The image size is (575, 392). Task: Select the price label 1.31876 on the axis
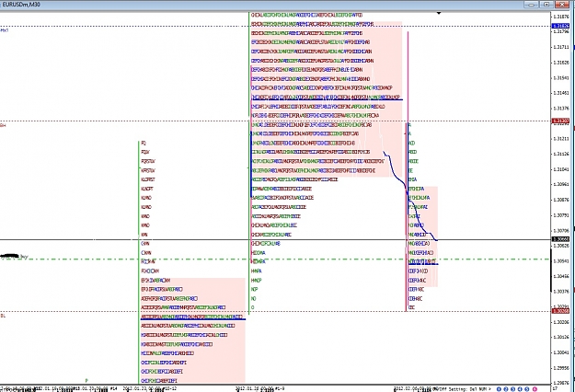[x=561, y=17]
